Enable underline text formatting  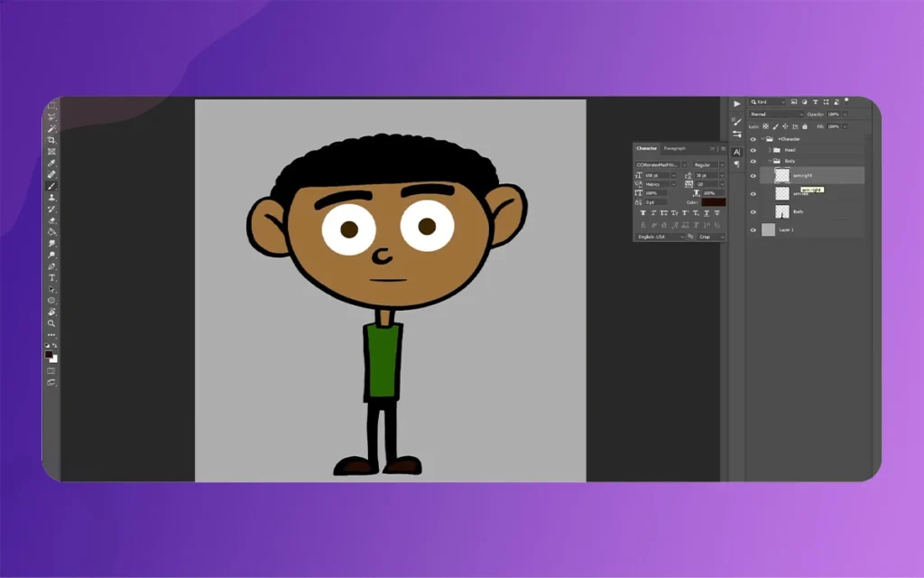point(707,213)
